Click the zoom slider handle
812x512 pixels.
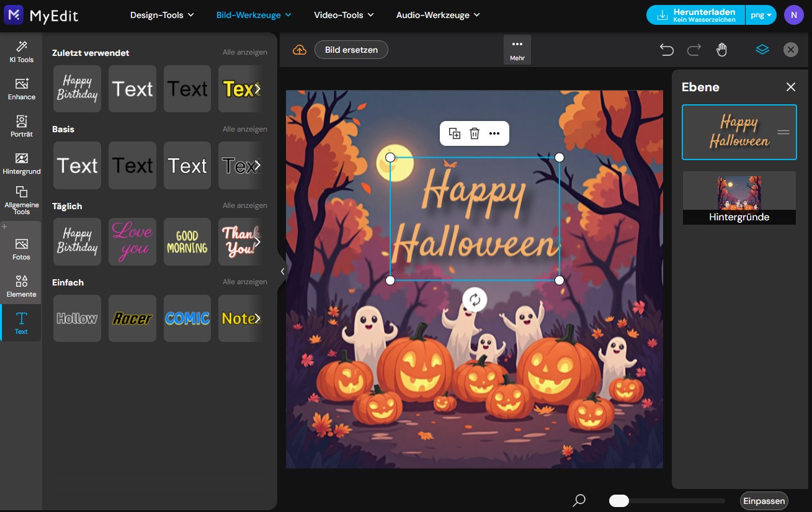tap(619, 501)
